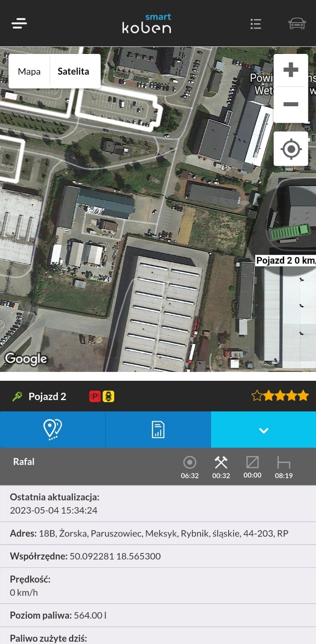Open the reports tab

click(158, 429)
